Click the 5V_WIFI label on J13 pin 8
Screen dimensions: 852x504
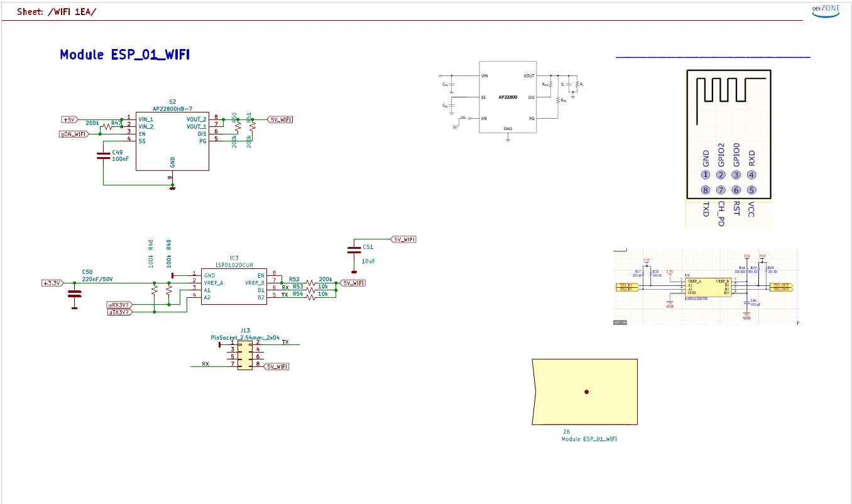point(277,366)
